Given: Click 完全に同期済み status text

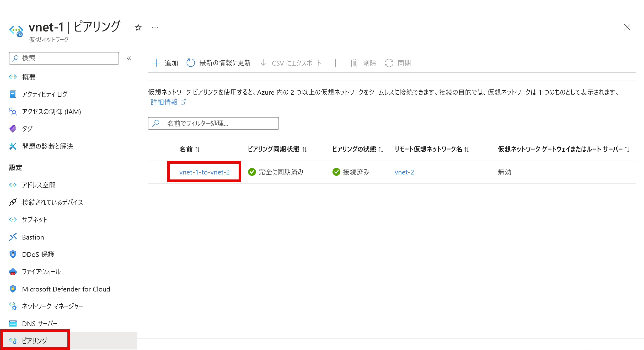Looking at the screenshot, I should pyautogui.click(x=281, y=172).
